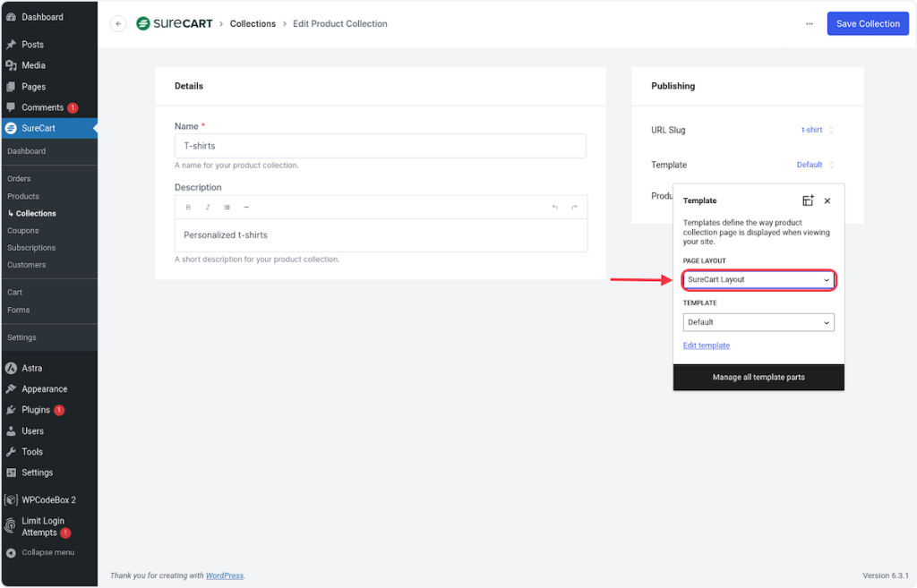Open the Page Layout dropdown
917x588 pixels.
pyautogui.click(x=758, y=280)
